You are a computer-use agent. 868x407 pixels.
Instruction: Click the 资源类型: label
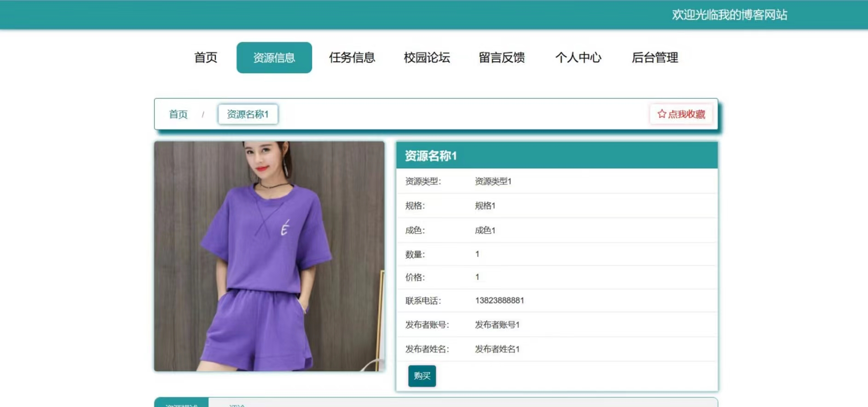click(x=423, y=181)
